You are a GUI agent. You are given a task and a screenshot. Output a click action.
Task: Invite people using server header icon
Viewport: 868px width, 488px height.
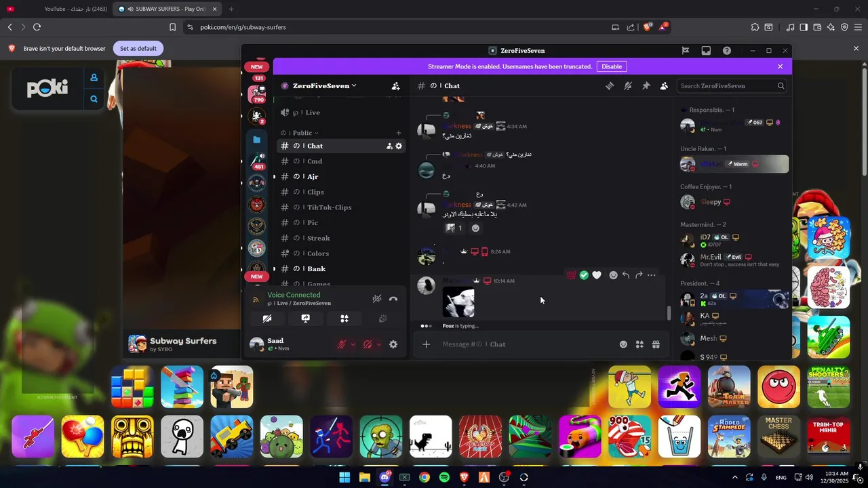(395, 86)
